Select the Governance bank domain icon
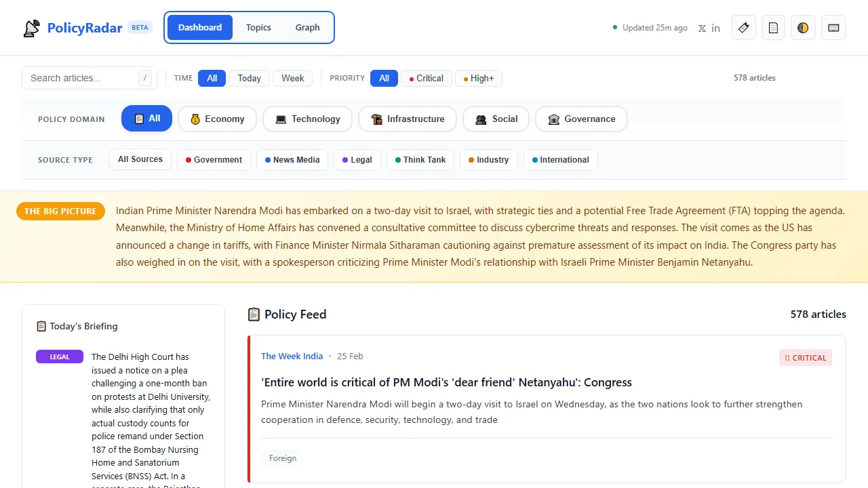The height and width of the screenshot is (488, 868). coord(553,119)
